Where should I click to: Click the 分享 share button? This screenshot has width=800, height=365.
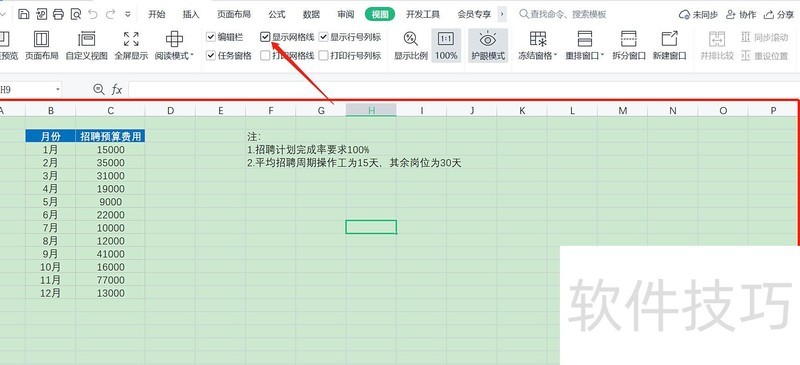click(779, 15)
